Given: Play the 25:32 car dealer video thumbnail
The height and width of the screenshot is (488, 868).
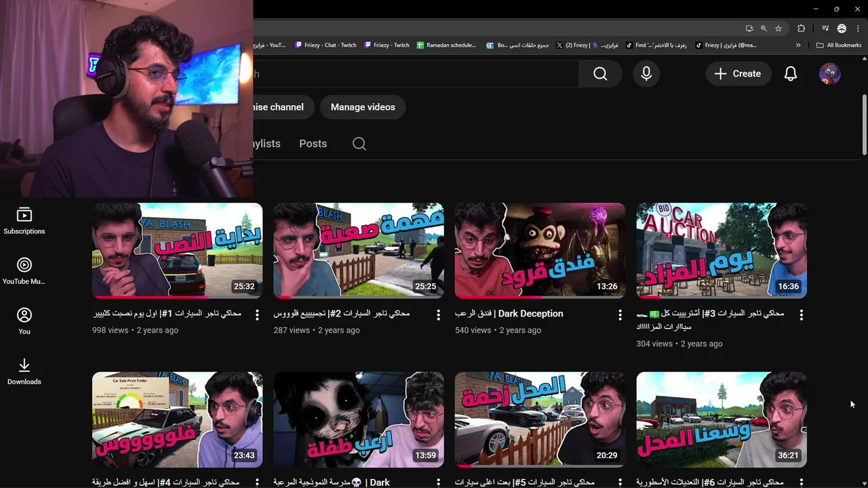Looking at the screenshot, I should point(178,251).
